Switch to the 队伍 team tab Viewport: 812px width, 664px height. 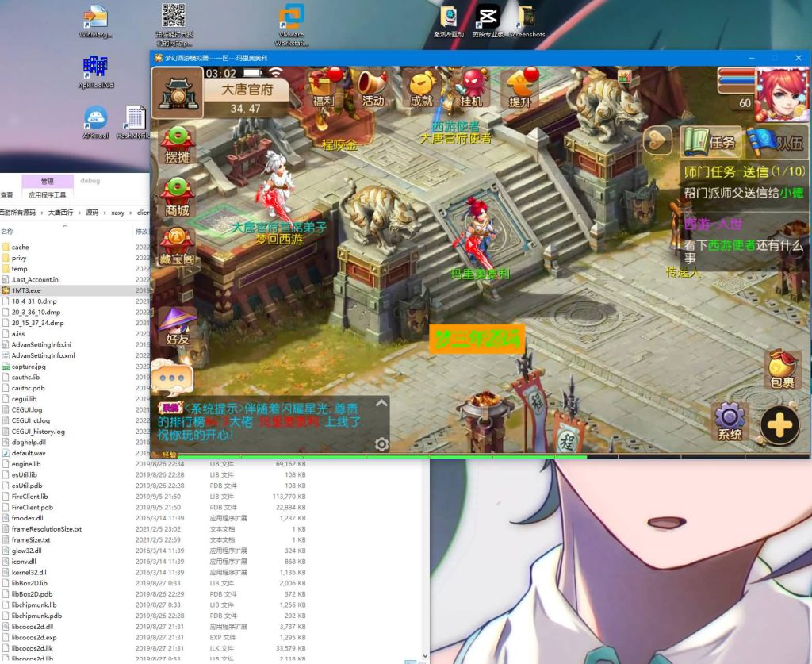pos(777,141)
